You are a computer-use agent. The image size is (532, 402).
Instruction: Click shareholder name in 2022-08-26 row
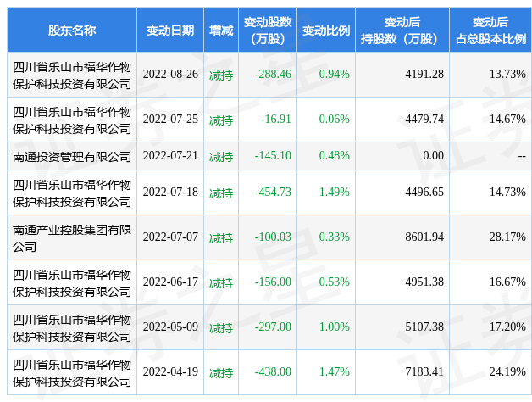pyautogui.click(x=72, y=75)
